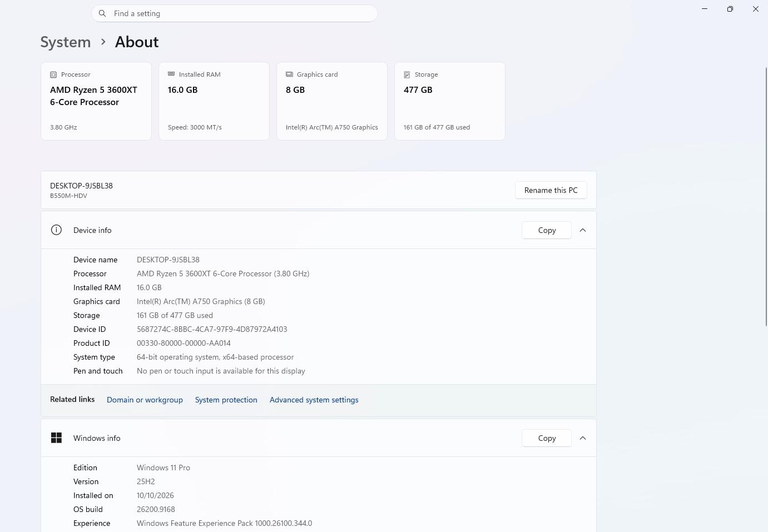Click the Processor chip icon

[53, 74]
